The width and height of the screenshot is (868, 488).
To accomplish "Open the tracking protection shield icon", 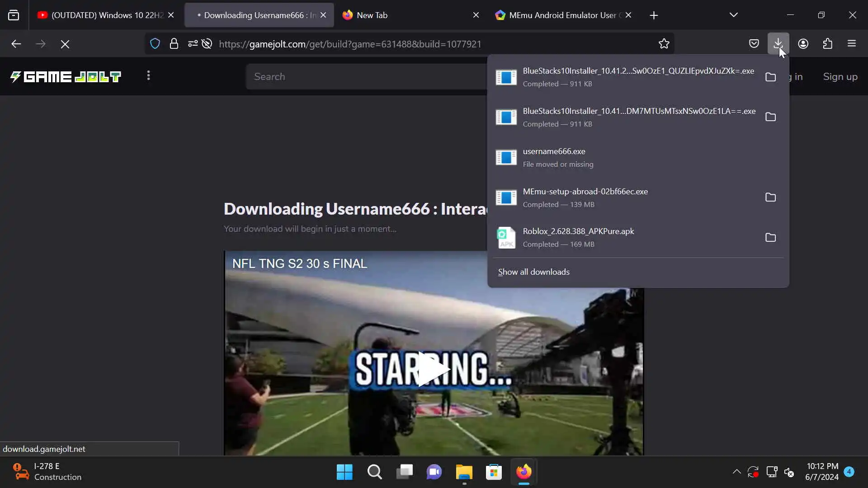I will pos(155,44).
